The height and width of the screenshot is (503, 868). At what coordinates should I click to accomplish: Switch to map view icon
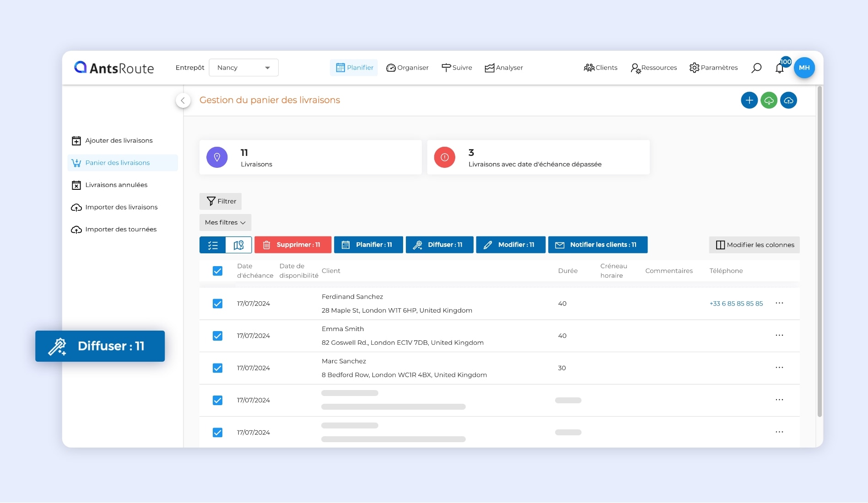[x=238, y=245]
